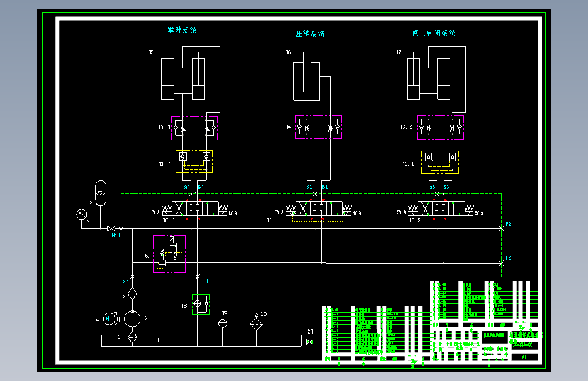This screenshot has width=588, height=381.
Task: Click the single cylinder labeled 16
Action: [x=307, y=76]
